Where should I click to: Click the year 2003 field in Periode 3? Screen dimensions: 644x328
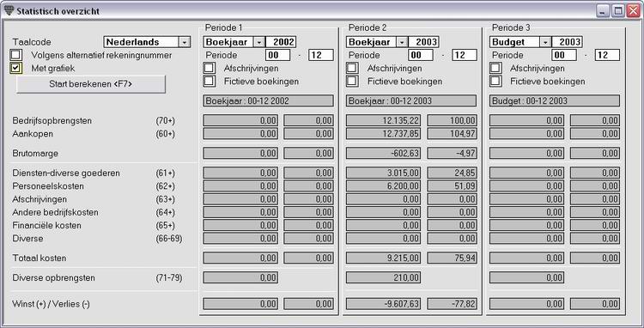[x=567, y=42]
